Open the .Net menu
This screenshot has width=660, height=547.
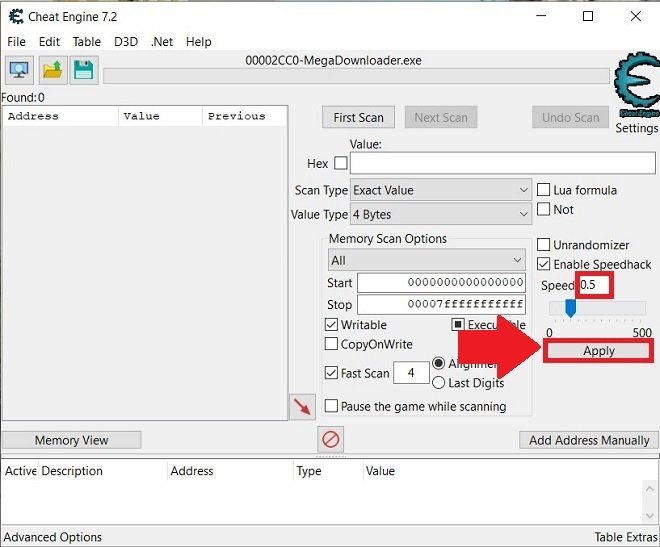(162, 42)
